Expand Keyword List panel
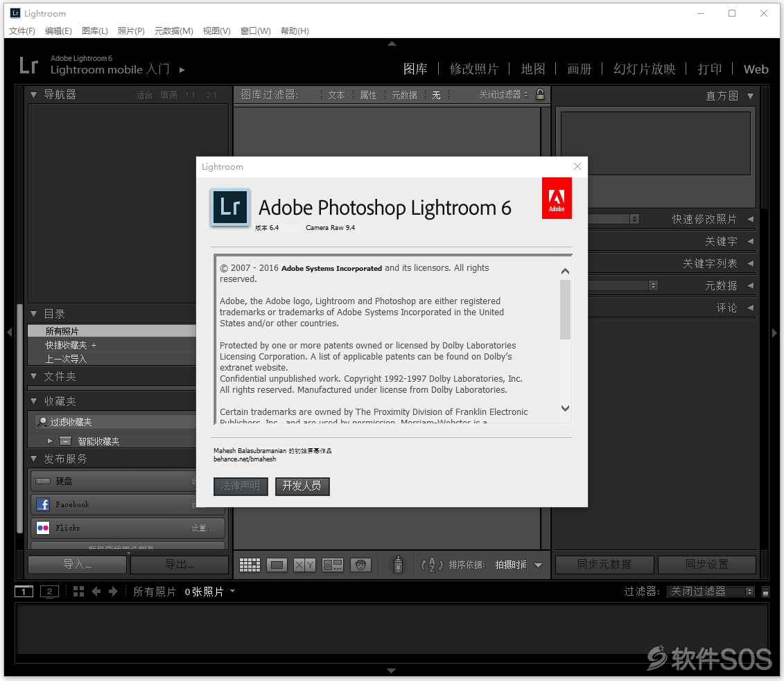The height and width of the screenshot is (681, 784). point(750,263)
